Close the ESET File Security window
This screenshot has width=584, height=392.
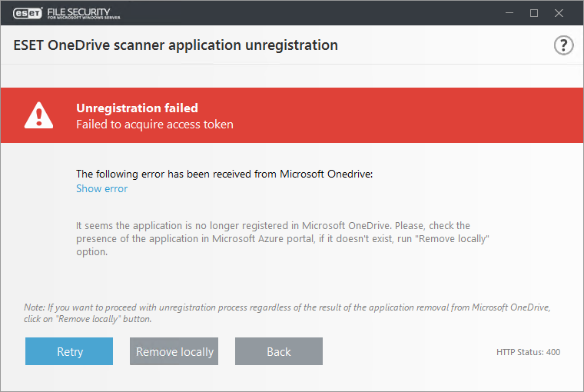[560, 13]
